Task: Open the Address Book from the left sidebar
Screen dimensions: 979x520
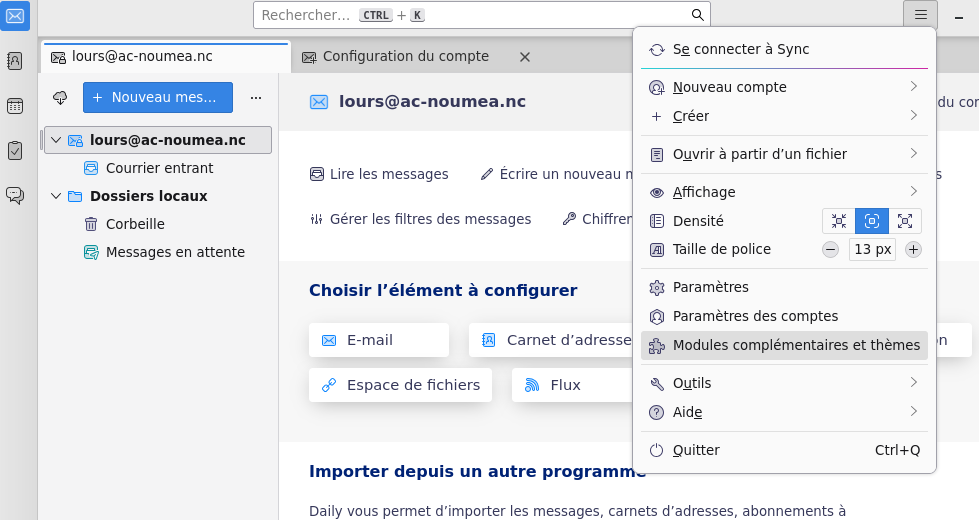Action: (15, 61)
